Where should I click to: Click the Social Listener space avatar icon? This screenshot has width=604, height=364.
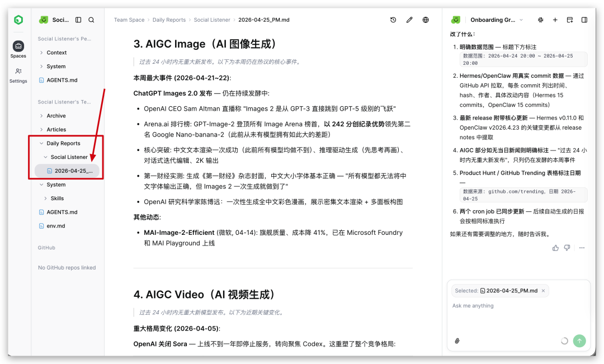(44, 20)
